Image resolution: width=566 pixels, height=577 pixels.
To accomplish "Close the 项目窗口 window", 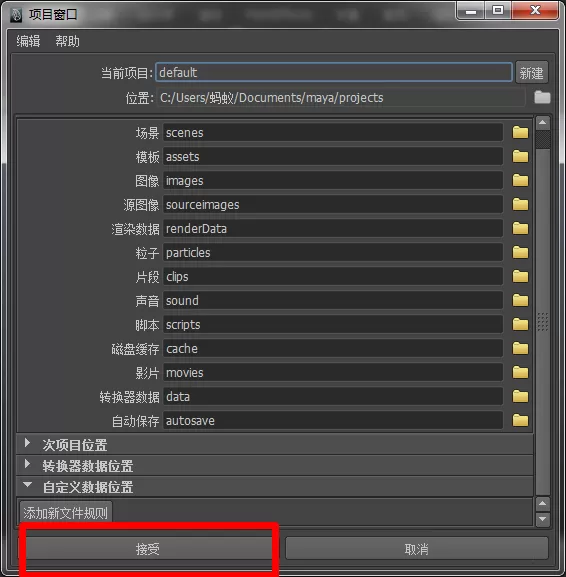I will (x=535, y=10).
